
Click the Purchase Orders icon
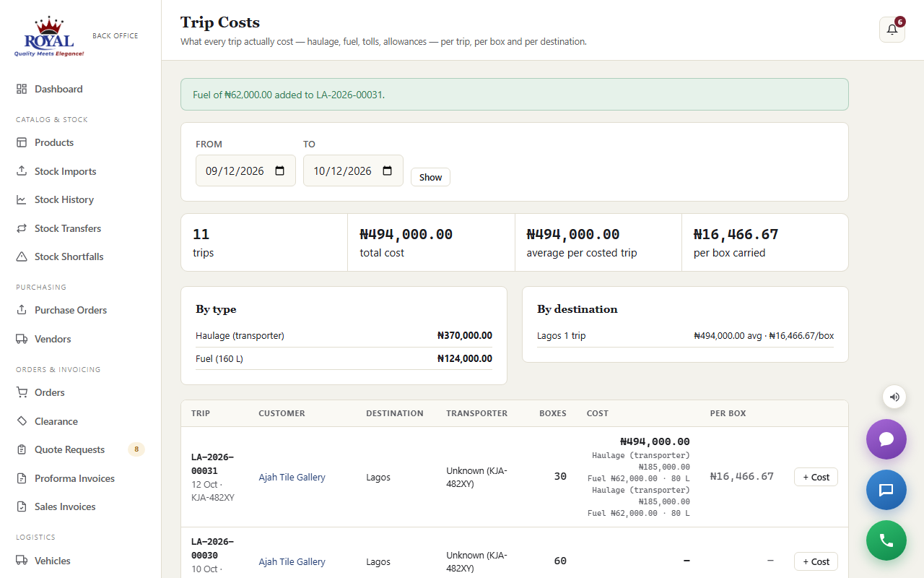[22, 310]
